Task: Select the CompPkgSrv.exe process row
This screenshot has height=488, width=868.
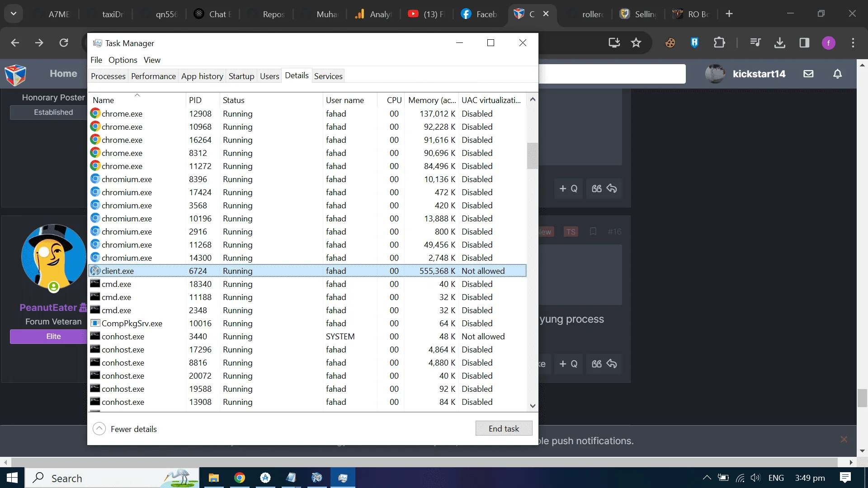Action: pos(307,324)
